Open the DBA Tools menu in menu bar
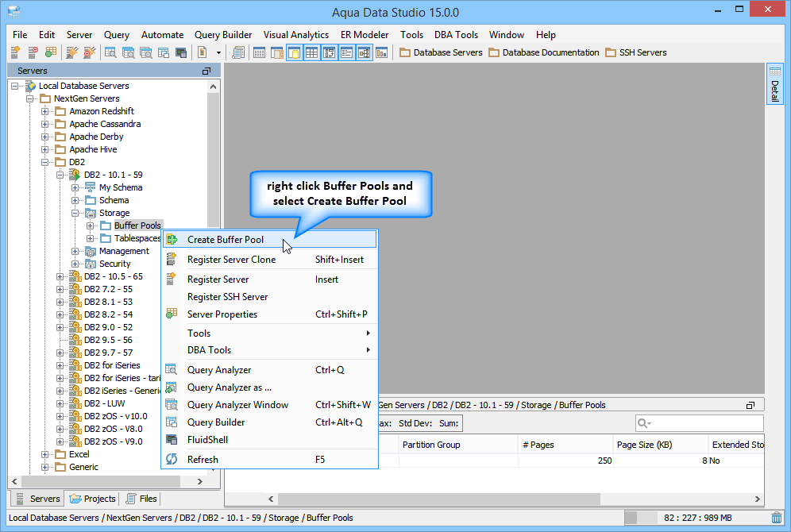The height and width of the screenshot is (532, 791). tap(456, 35)
